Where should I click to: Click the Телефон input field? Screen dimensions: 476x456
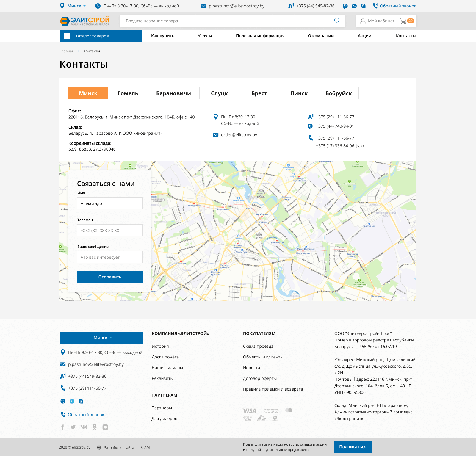point(110,231)
